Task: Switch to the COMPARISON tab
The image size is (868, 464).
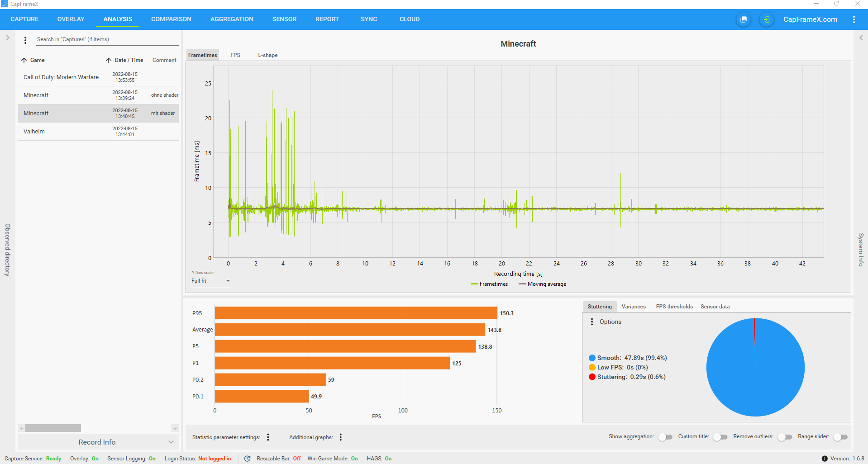Action: [x=171, y=19]
